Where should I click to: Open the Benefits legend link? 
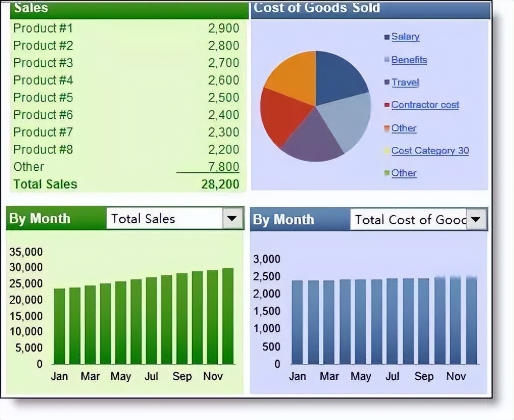click(x=409, y=60)
